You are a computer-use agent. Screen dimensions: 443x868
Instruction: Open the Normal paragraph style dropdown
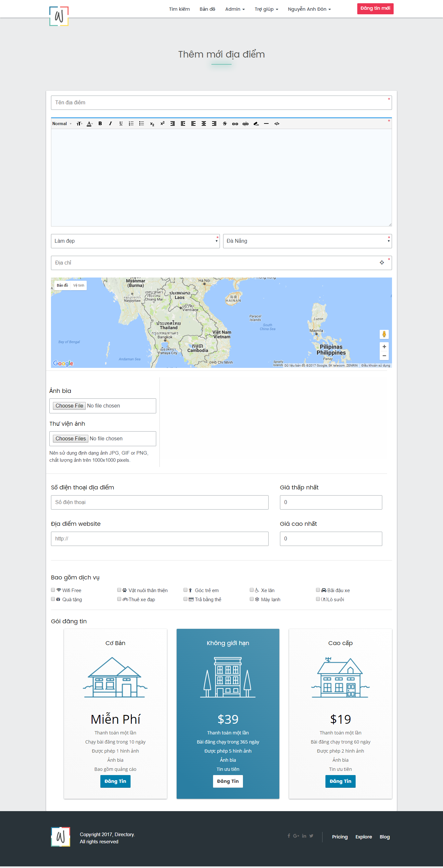coord(62,124)
